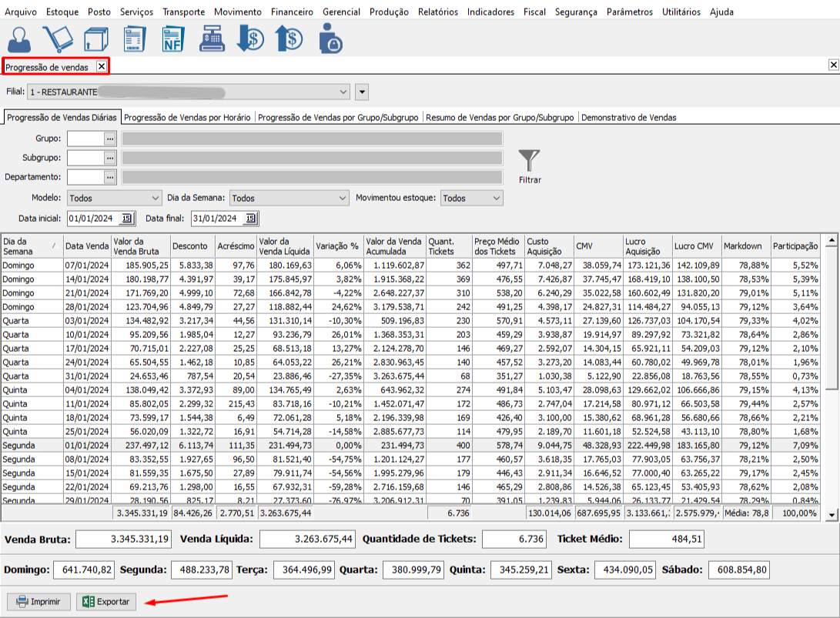Open the Relatórios menu
Viewport: 840px width, 618px height.
[x=437, y=12]
